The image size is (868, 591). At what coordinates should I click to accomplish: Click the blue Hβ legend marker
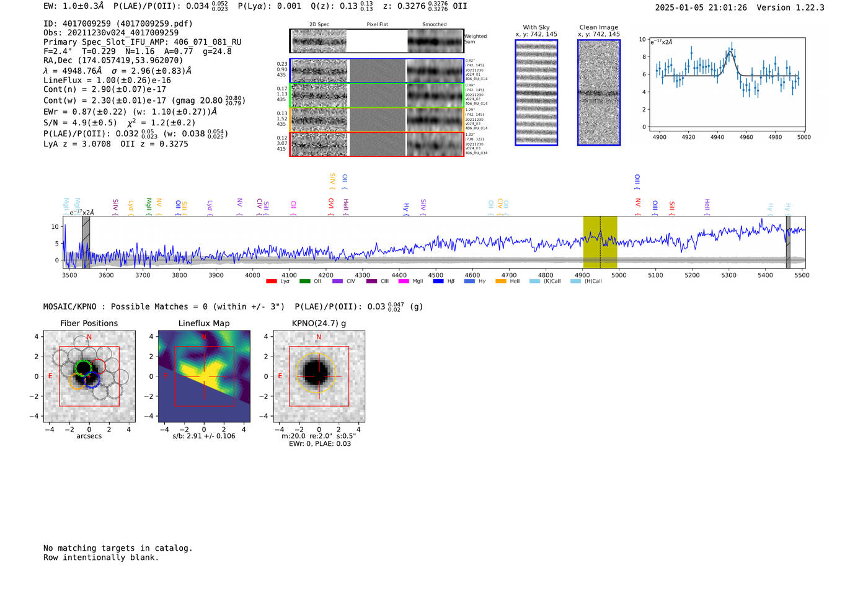coord(438,282)
